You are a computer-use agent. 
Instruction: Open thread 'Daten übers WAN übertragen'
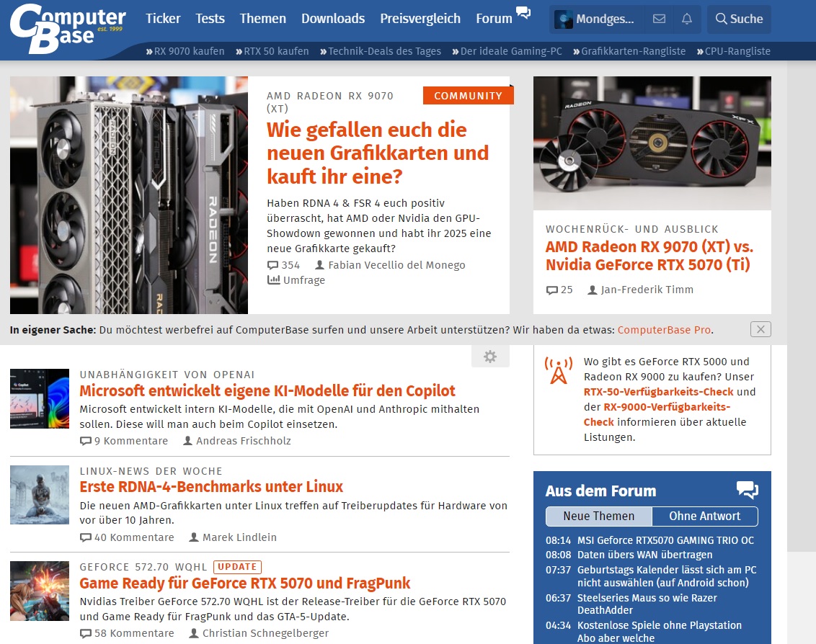point(644,555)
